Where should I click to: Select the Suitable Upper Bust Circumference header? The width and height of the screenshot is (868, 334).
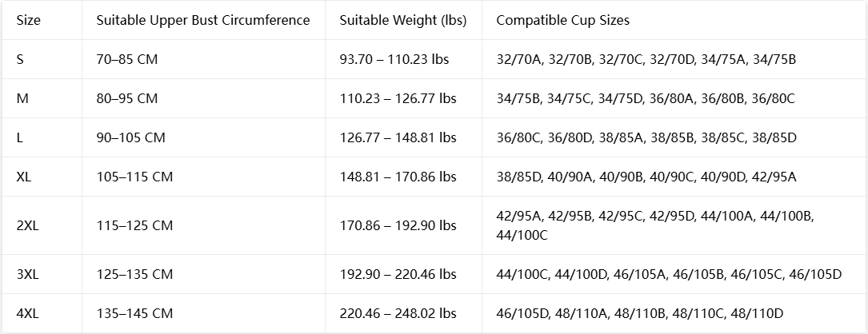(203, 21)
